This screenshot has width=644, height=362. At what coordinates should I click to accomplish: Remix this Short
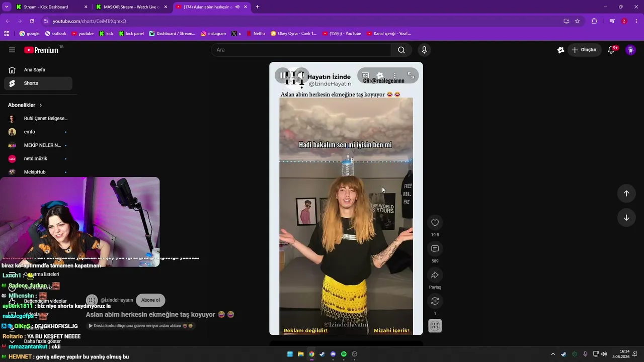point(435,301)
